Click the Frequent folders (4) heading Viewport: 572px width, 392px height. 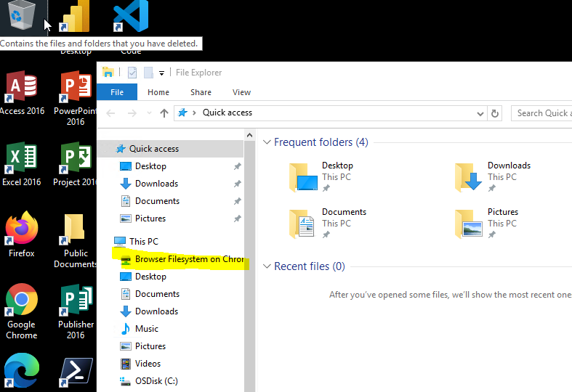pyautogui.click(x=321, y=142)
